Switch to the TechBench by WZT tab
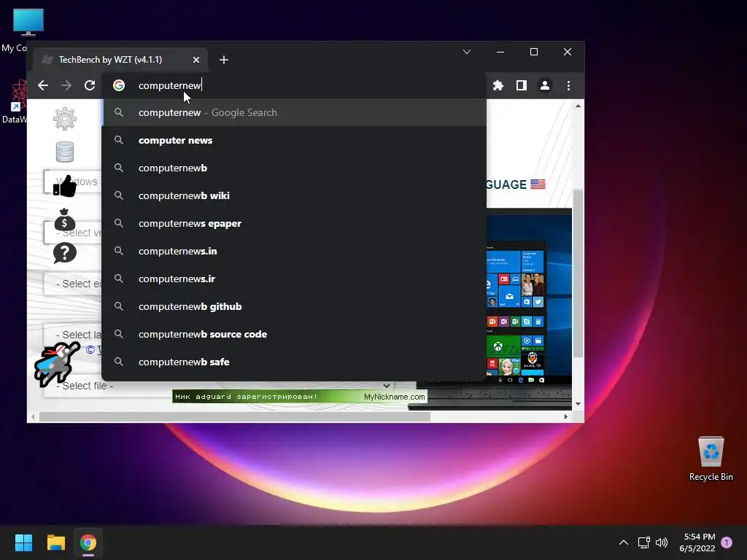This screenshot has width=747, height=560. 120,60
